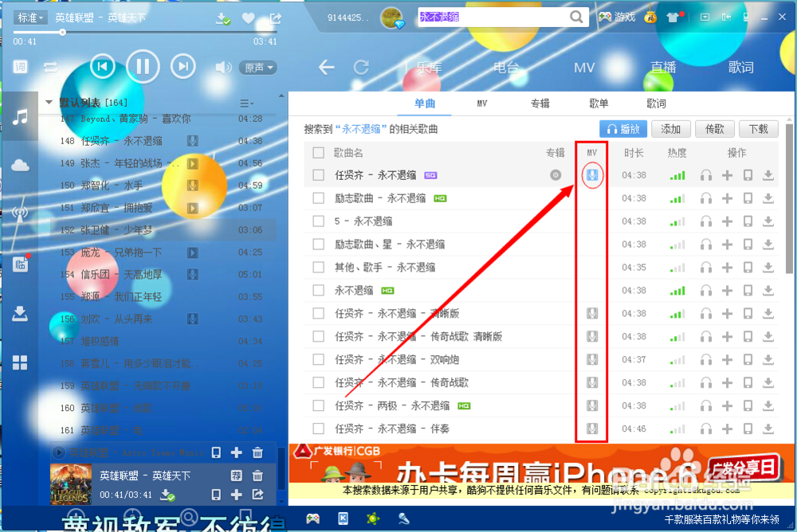Open the 原声 sound effect dropdown
Image resolution: width=797 pixels, height=532 pixels.
tap(257, 67)
